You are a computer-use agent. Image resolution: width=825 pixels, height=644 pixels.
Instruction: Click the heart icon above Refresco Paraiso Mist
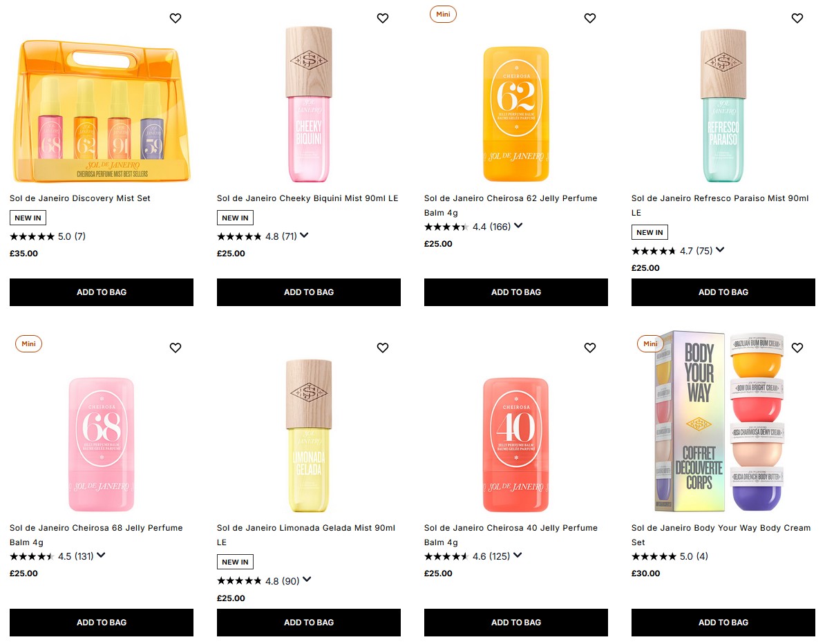tap(797, 18)
